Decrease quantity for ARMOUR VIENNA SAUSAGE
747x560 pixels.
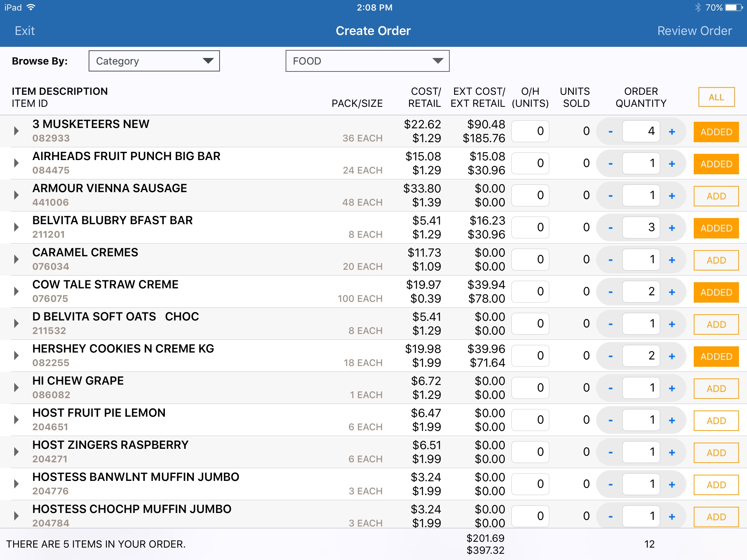tap(610, 196)
